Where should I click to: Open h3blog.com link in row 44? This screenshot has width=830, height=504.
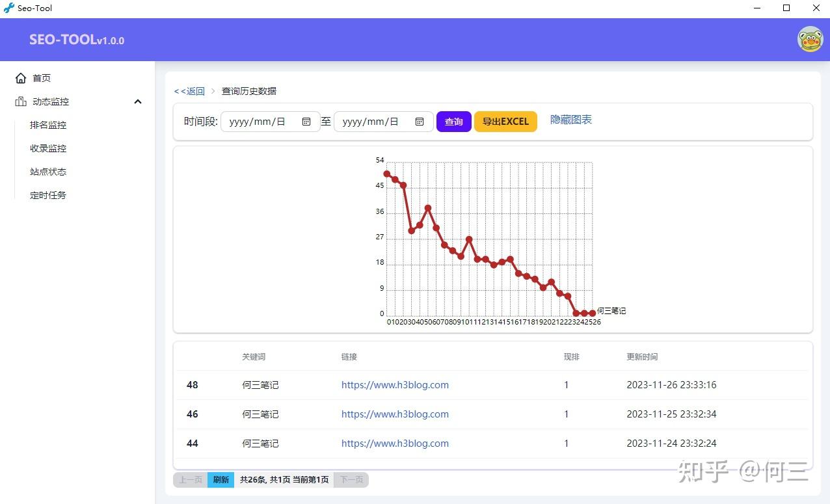[x=395, y=444]
